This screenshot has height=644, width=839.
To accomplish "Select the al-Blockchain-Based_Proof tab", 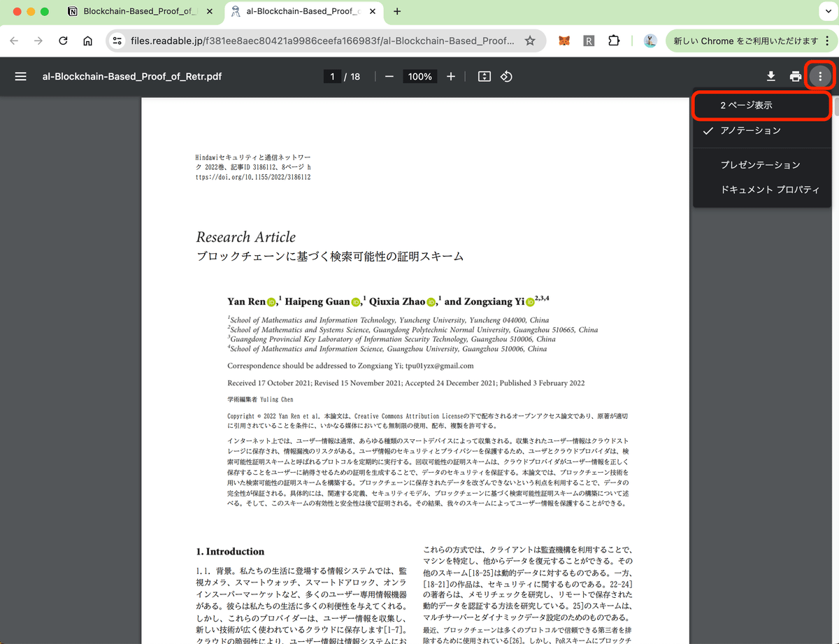I will tap(304, 11).
